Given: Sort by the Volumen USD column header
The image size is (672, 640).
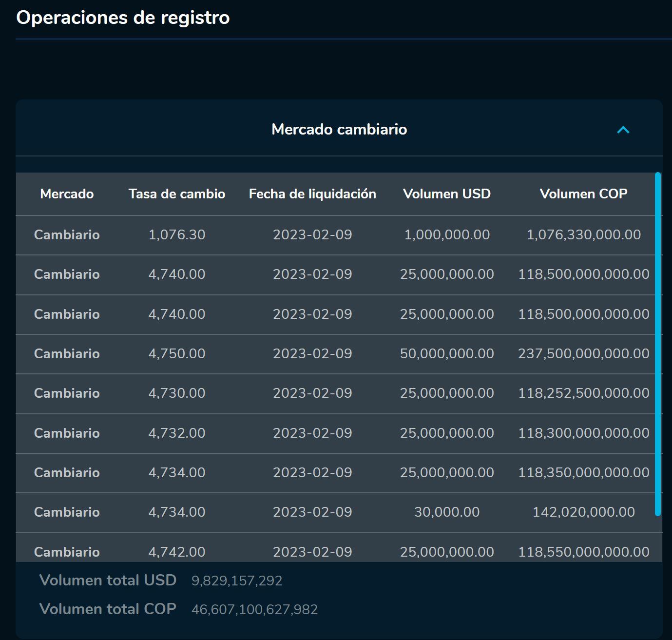Looking at the screenshot, I should pyautogui.click(x=446, y=194).
